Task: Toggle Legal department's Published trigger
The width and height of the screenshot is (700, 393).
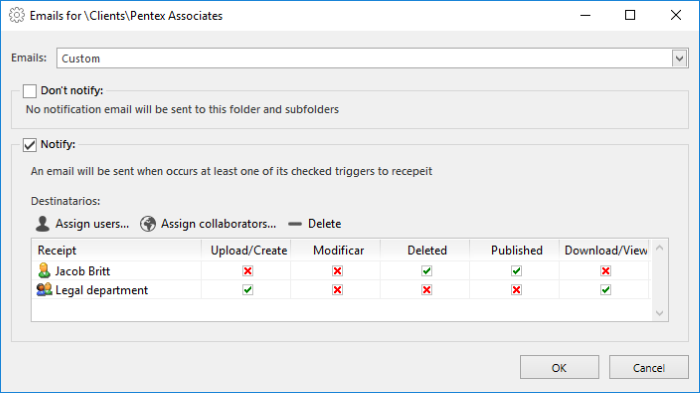Action: [x=516, y=290]
